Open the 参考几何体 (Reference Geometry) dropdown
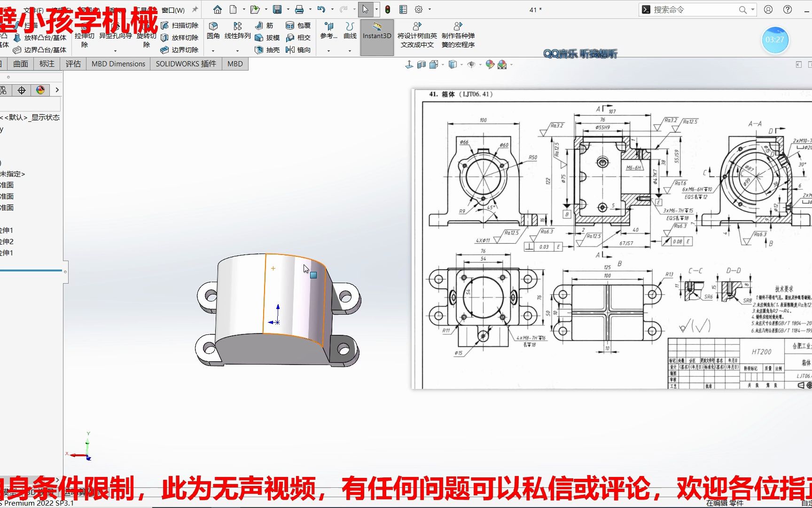This screenshot has height=508, width=812. [328, 38]
